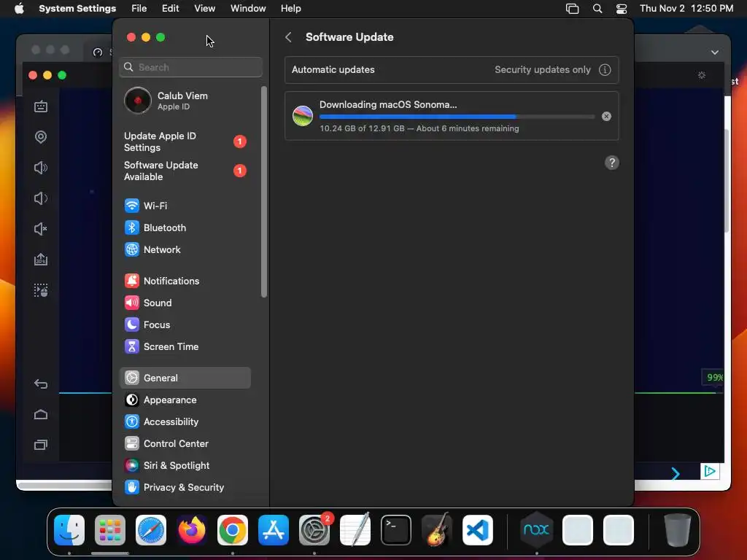The image size is (747, 560).
Task: Open Control Center in menu bar
Action: [622, 9]
